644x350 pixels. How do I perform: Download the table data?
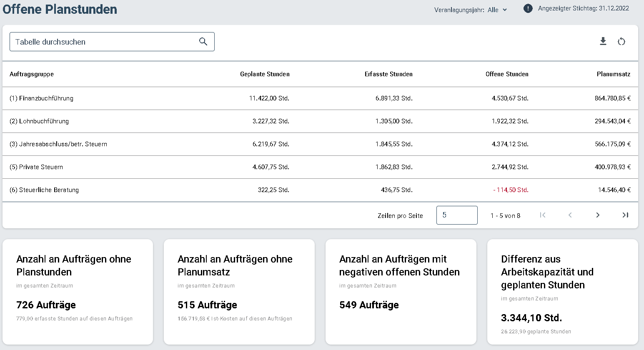coord(603,41)
